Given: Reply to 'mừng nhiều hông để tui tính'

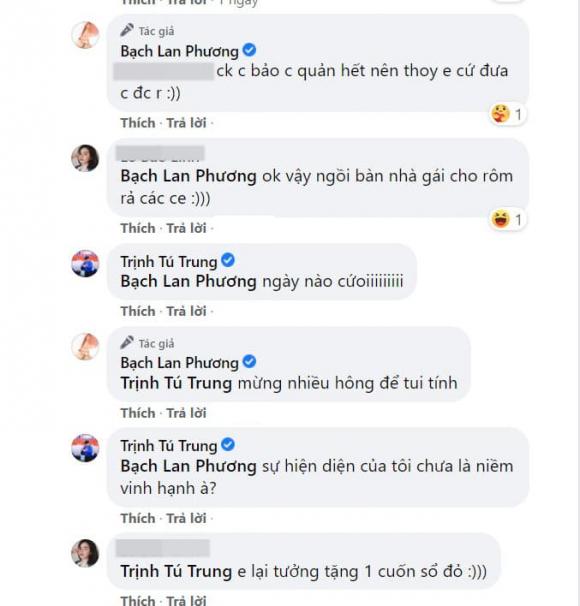Looking at the screenshot, I should tap(186, 413).
